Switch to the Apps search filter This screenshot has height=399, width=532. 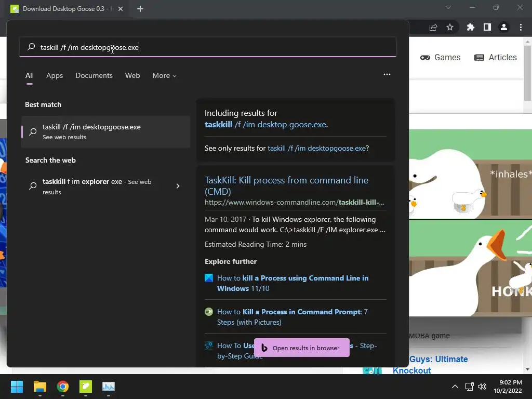click(x=55, y=75)
